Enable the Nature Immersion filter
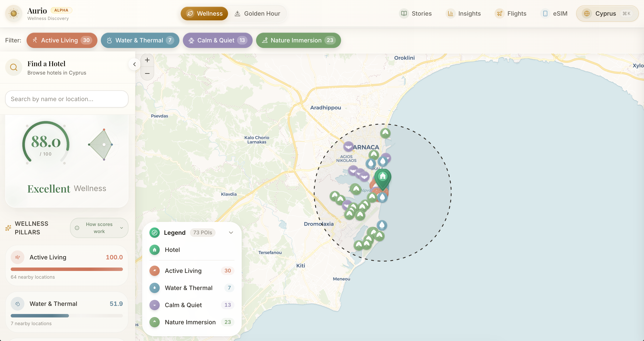Viewport: 644px width, 341px height. tap(298, 40)
